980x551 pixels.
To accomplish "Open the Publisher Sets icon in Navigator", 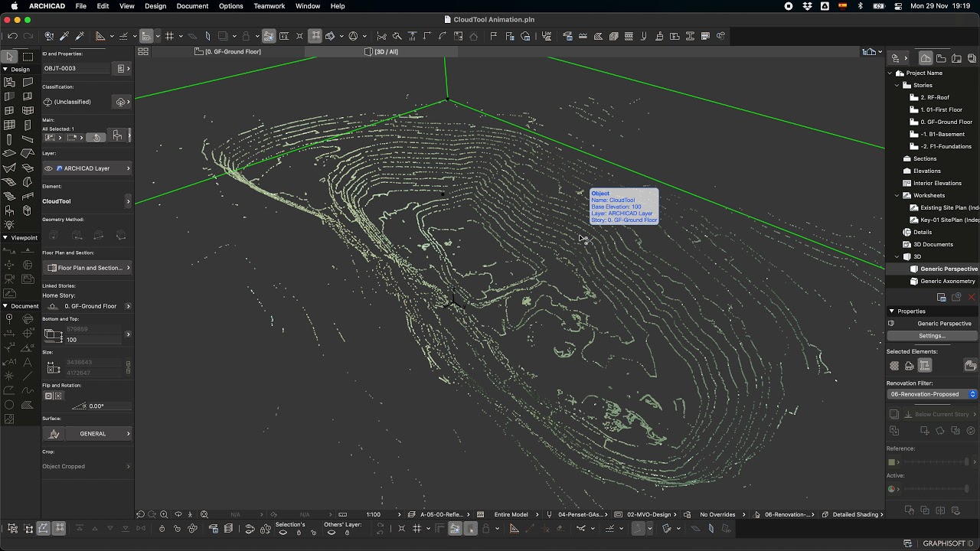I will (972, 58).
